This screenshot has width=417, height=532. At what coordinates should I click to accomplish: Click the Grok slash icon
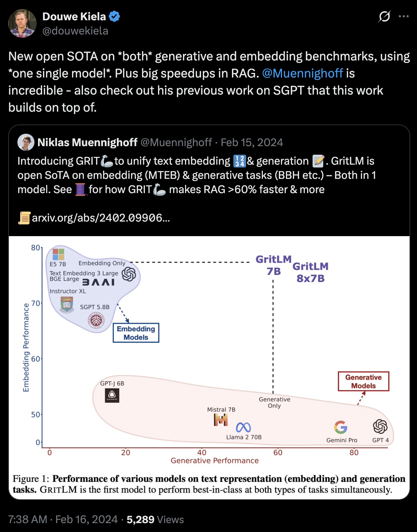(384, 16)
